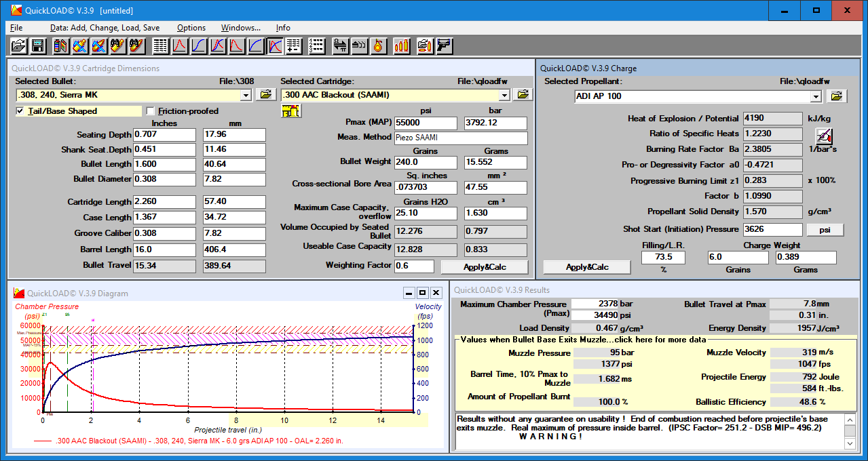
Task: Click the open file folder toolbar icon
Action: point(18,46)
